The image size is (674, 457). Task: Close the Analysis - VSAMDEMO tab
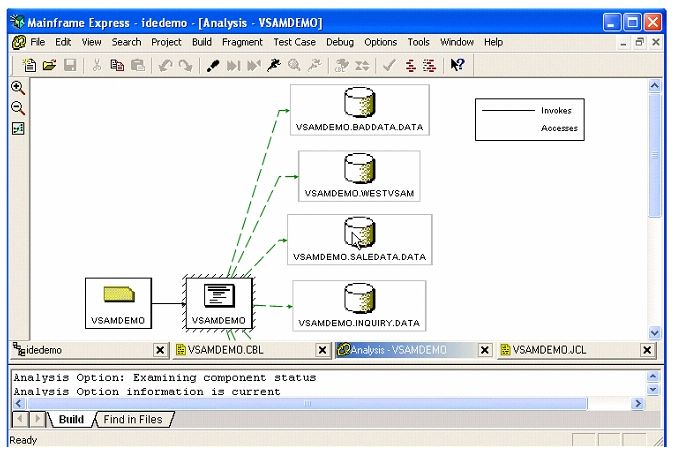pyautogui.click(x=485, y=350)
